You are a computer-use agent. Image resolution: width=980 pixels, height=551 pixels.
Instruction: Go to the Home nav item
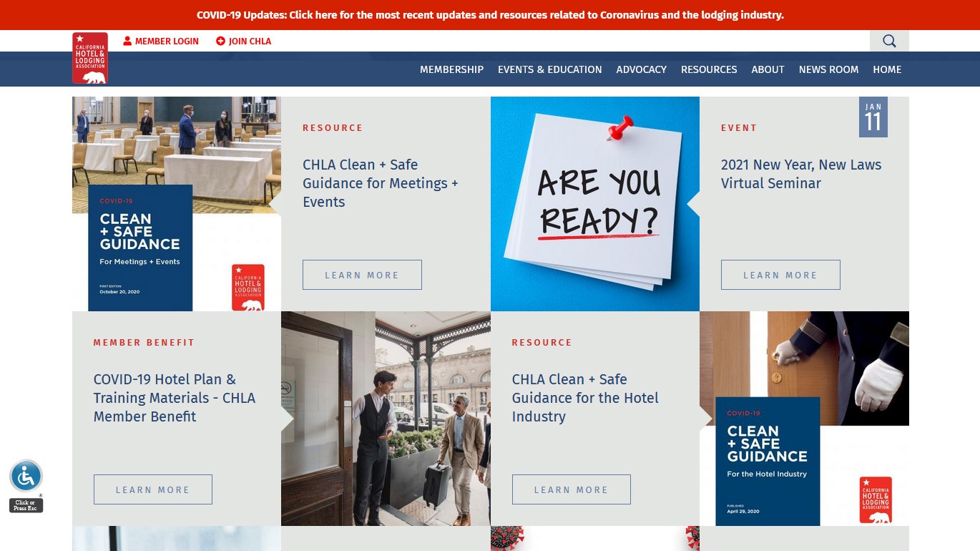[887, 69]
